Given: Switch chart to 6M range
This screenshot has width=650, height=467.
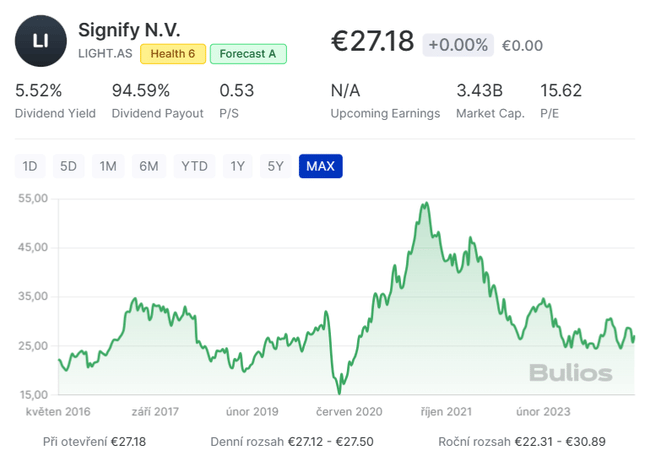Looking at the screenshot, I should click(x=148, y=166).
